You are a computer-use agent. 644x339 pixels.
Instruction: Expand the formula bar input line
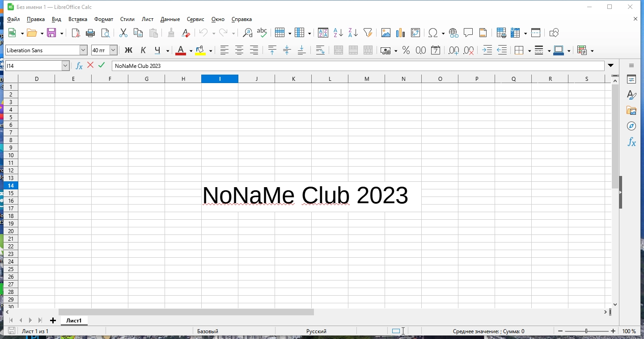(x=611, y=66)
